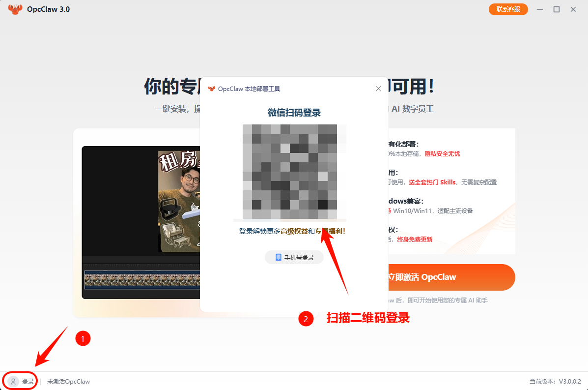588x390 pixels.
Task: Click the 立即激活 OpcClaw activation button
Action: (x=451, y=277)
